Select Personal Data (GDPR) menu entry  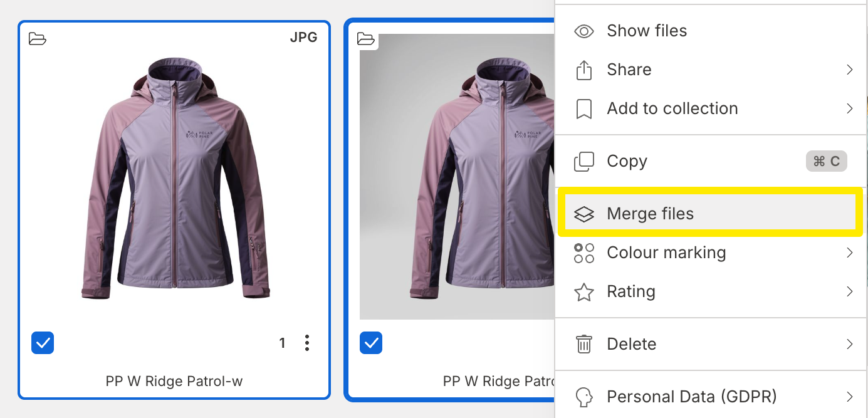pyautogui.click(x=691, y=397)
